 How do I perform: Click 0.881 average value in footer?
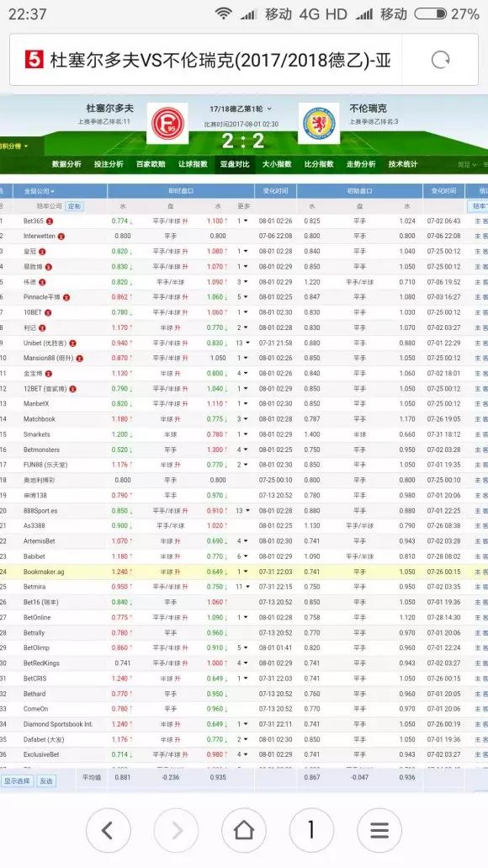pos(122,777)
